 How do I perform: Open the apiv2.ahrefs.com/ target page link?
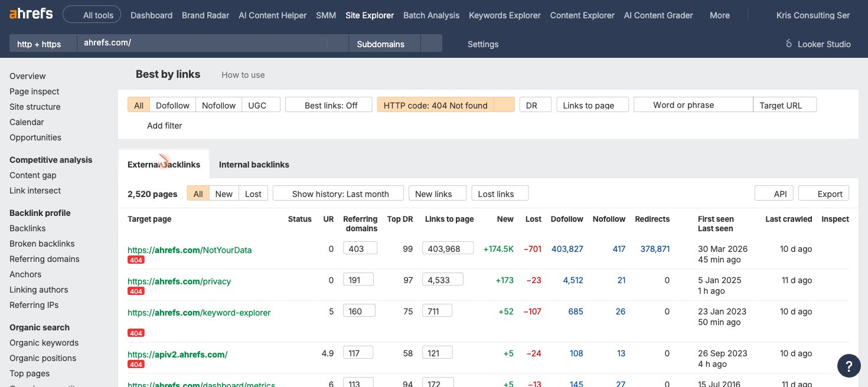(177, 355)
